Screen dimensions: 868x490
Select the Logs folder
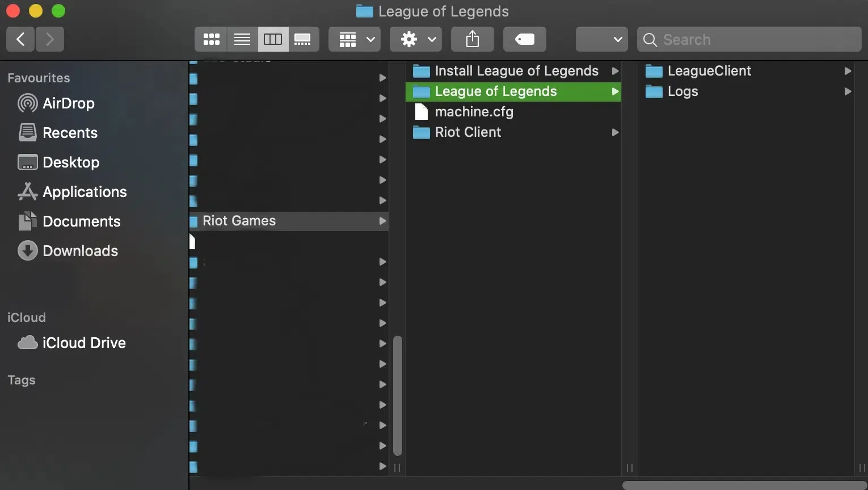pos(746,91)
